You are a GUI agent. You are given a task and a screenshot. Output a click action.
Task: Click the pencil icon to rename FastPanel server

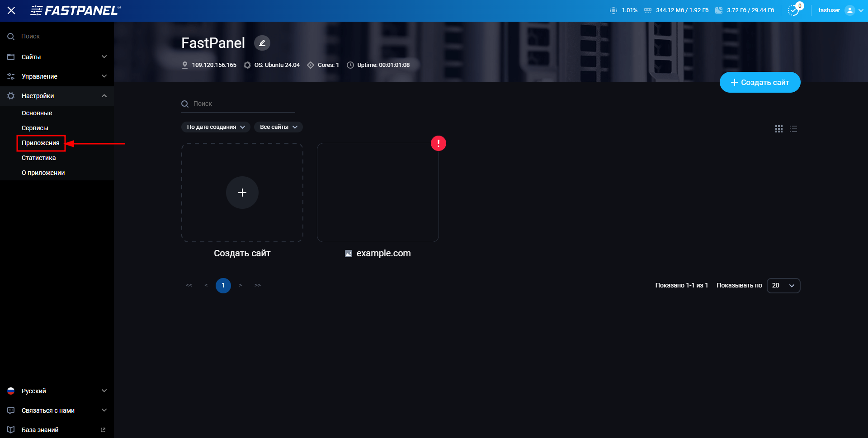pyautogui.click(x=262, y=42)
